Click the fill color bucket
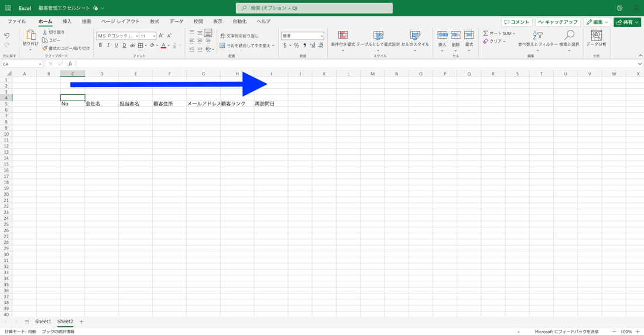Screen dimensions: 644x335 click(x=152, y=45)
